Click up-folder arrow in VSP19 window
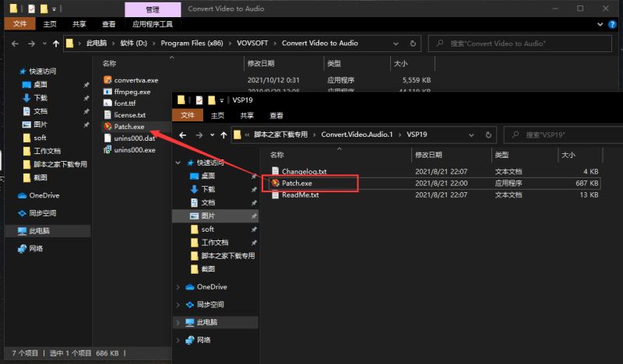Viewport: 623px width, 364px height. pos(224,135)
